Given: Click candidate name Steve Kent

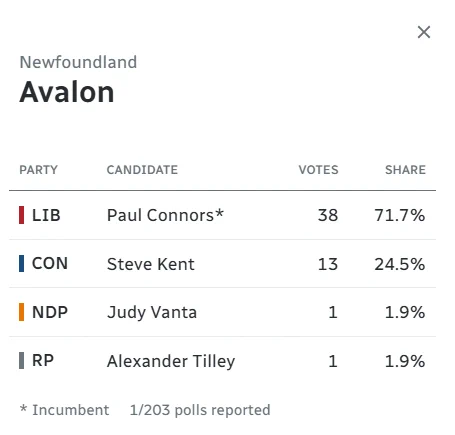Looking at the screenshot, I should coord(150,264).
